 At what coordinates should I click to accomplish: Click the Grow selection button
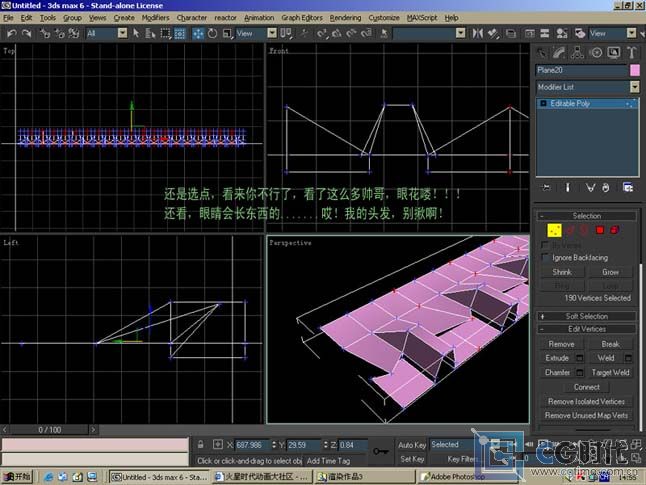(610, 272)
